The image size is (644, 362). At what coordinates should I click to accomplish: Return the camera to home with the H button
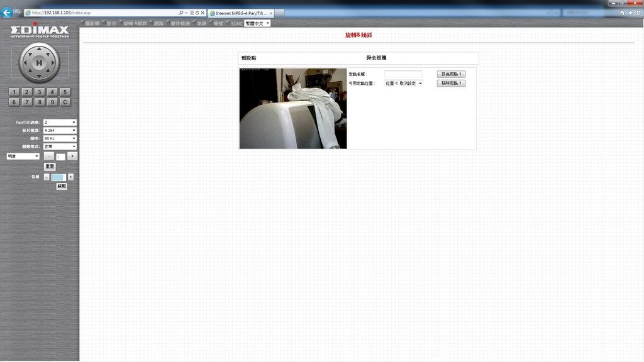point(39,63)
